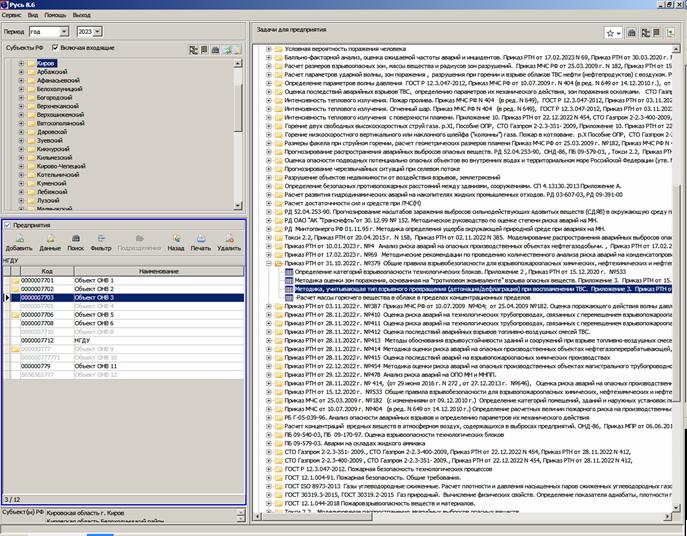
Task: Click the Код column header
Action: 46,271
